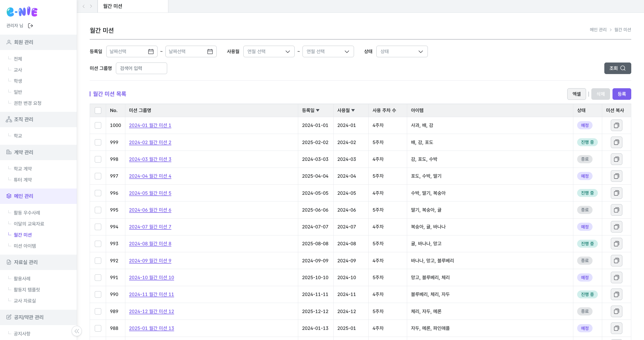
Task: Open calendar icon in second 등록일 date field
Action: 210,51
